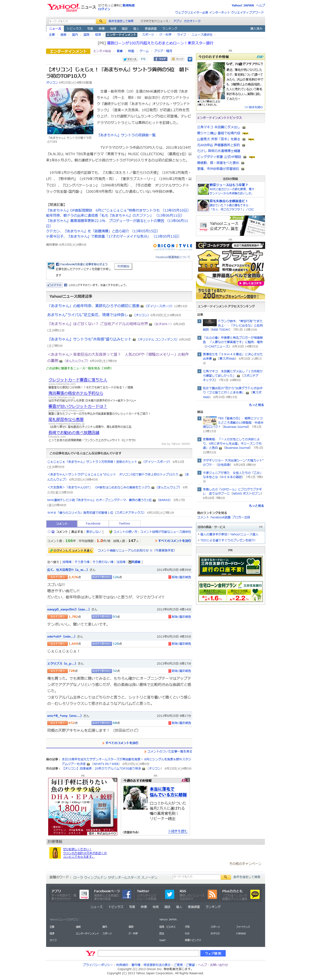
Task: Click the bottom Yahoo Y! logo
Action: (90, 953)
